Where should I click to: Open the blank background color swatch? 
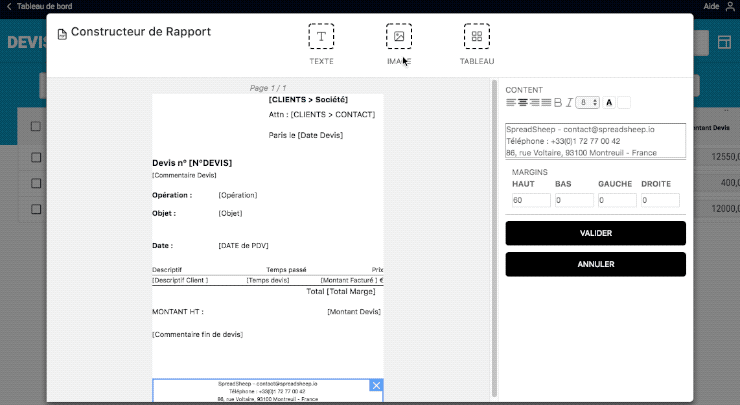pyautogui.click(x=624, y=102)
